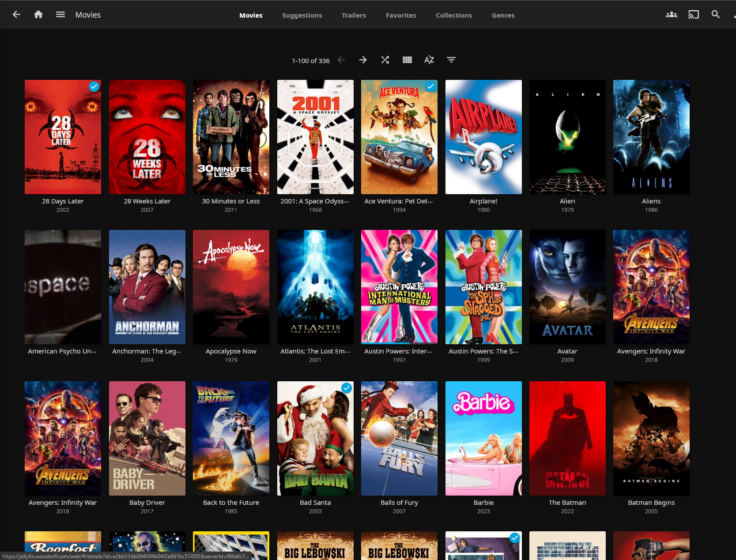This screenshot has height=560, width=736.
Task: Open the Alien poster
Action: (567, 137)
